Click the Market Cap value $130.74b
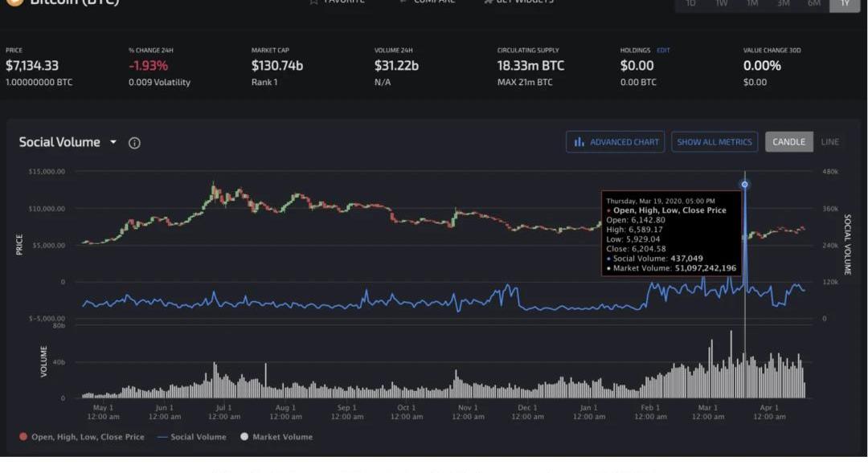This screenshot has width=868, height=473. click(276, 66)
